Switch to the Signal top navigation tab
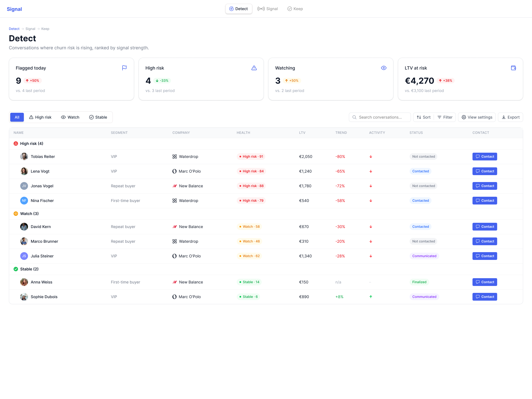 click(267, 9)
